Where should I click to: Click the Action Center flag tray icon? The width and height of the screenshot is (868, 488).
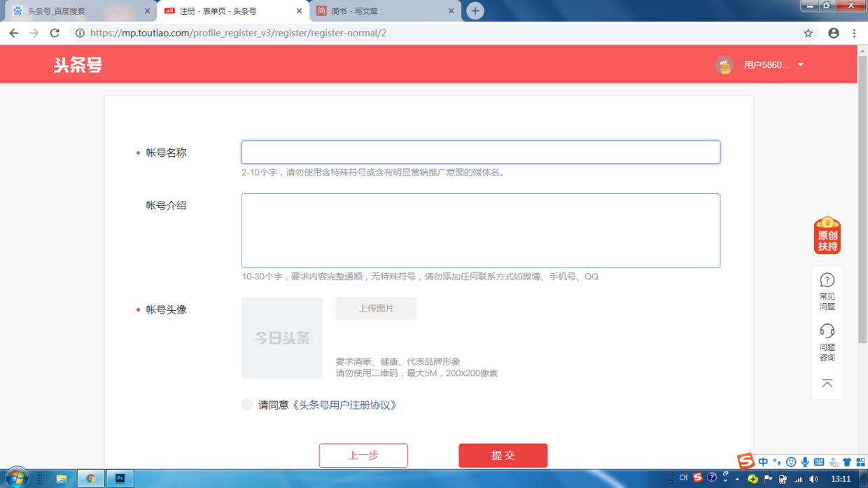[768, 480]
